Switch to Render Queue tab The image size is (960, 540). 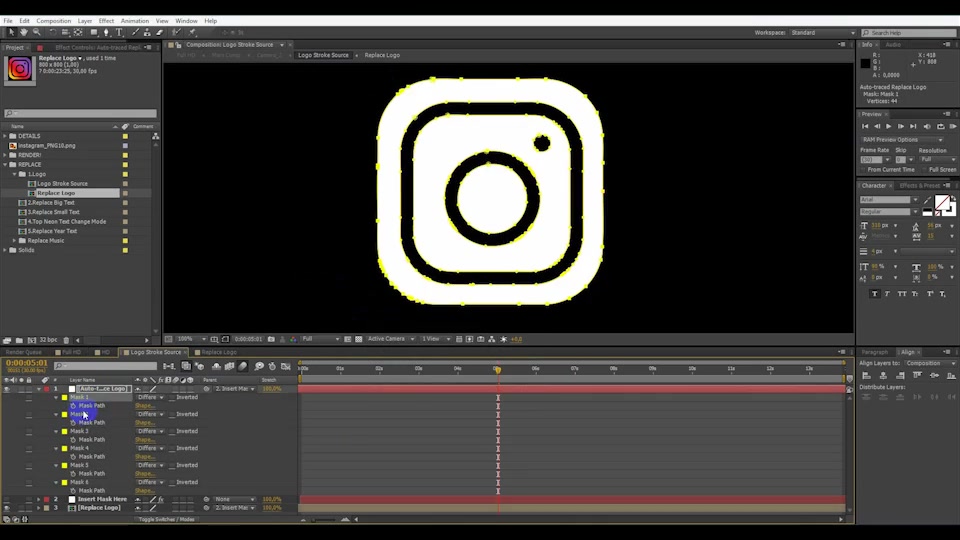[23, 352]
